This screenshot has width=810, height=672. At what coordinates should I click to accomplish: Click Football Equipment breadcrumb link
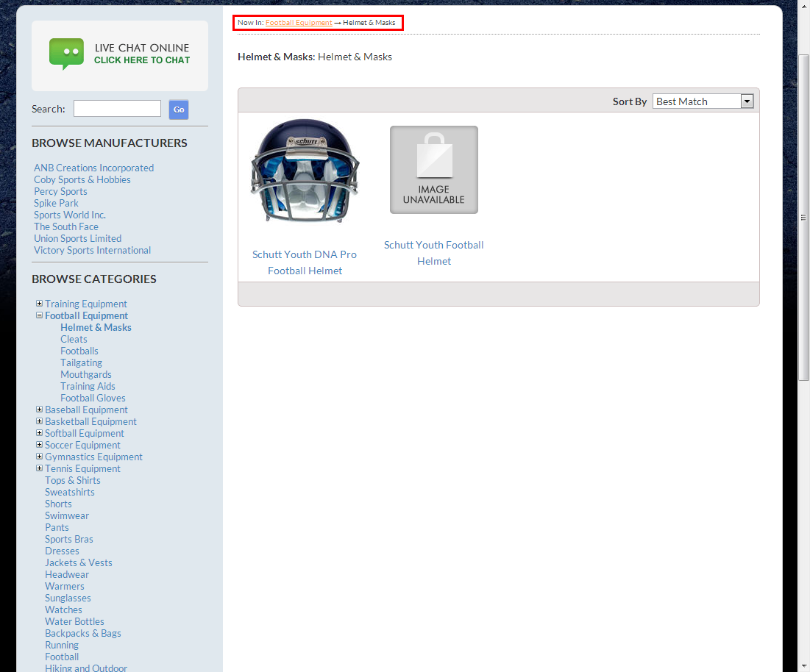[299, 23]
